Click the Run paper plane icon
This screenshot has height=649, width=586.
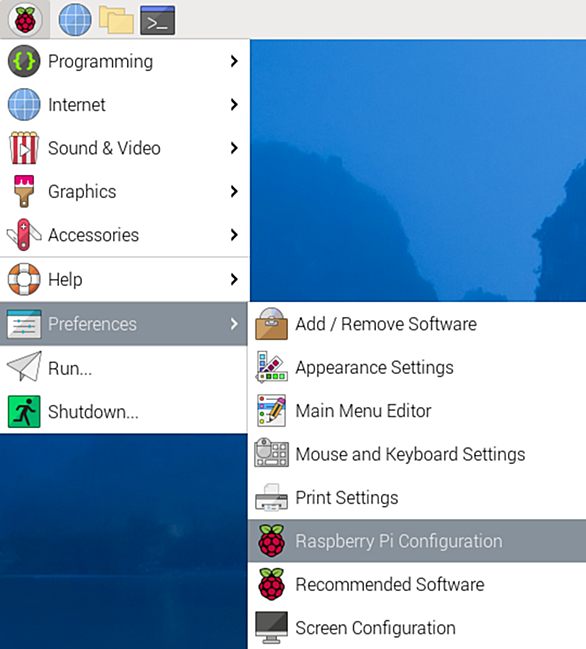tap(24, 367)
